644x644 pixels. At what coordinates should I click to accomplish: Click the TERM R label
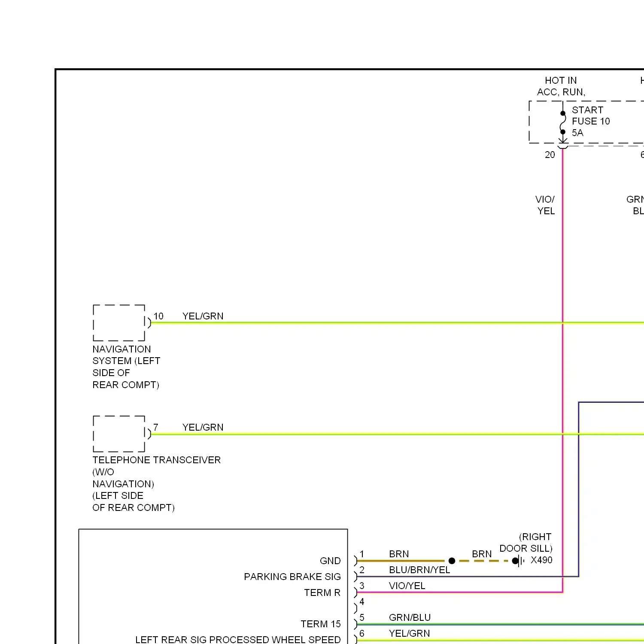322,593
